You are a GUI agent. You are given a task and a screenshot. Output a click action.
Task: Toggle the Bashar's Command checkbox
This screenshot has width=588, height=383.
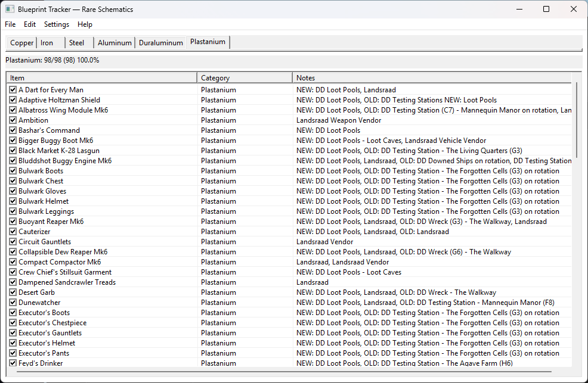pyautogui.click(x=13, y=130)
